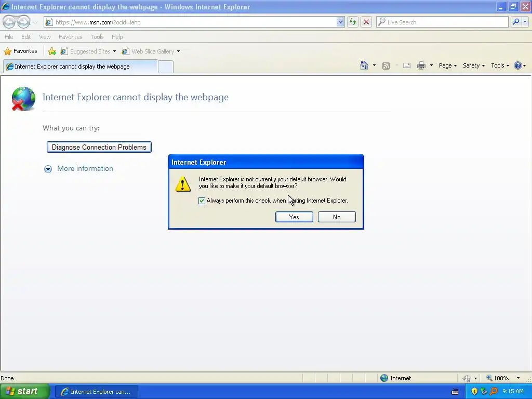Click the Home icon in command bar
Screen dimensions: 532x399
pos(364,65)
